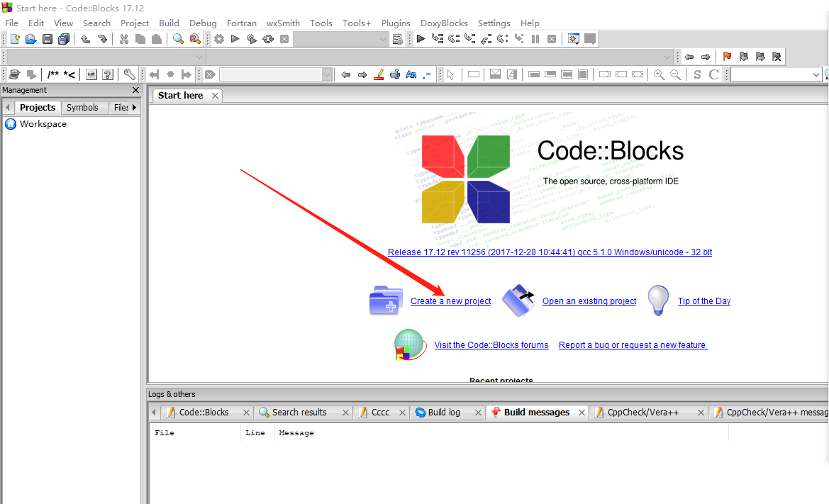The height and width of the screenshot is (504, 829).
Task: Click the Build and Run icon
Action: point(252,39)
